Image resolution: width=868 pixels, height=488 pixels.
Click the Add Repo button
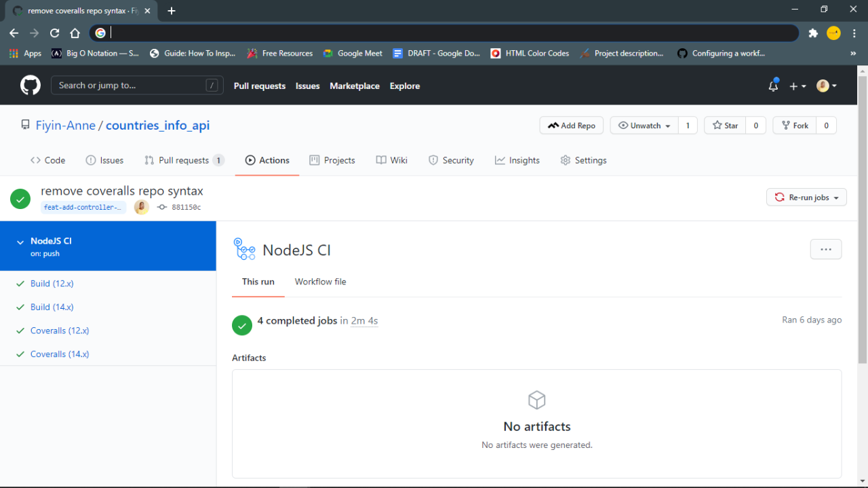point(571,125)
